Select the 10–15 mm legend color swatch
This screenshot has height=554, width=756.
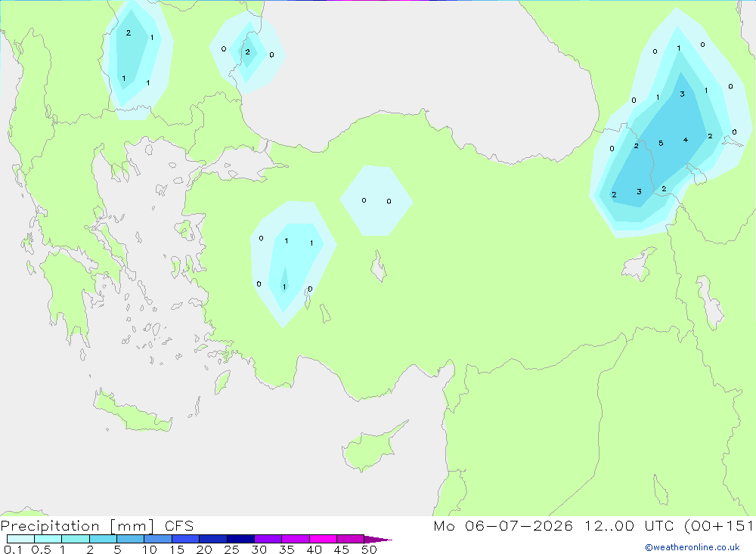pyautogui.click(x=158, y=539)
